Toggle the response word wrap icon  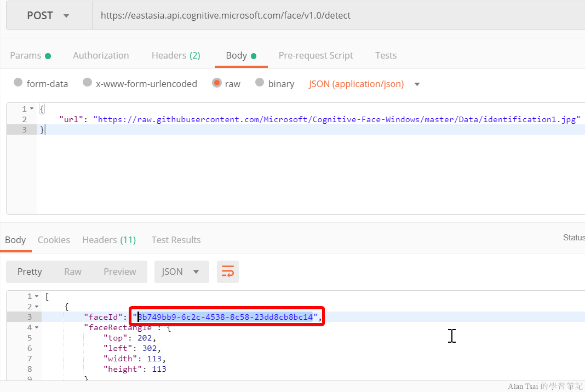pyautogui.click(x=227, y=272)
